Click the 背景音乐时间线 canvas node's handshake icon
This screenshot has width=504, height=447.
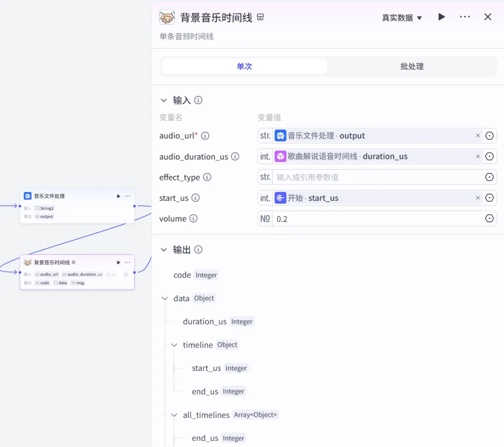(x=28, y=263)
